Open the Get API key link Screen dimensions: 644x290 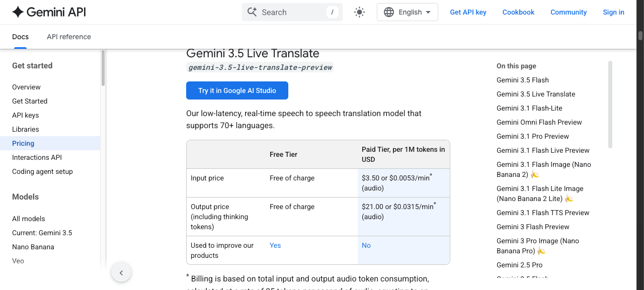[x=468, y=12]
